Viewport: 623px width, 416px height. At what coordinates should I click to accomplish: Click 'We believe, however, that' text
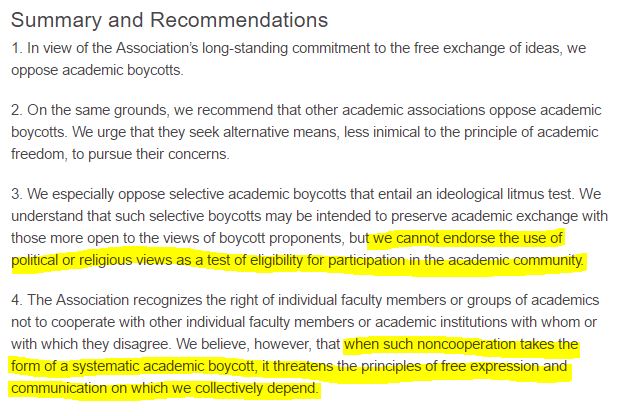click(258, 344)
